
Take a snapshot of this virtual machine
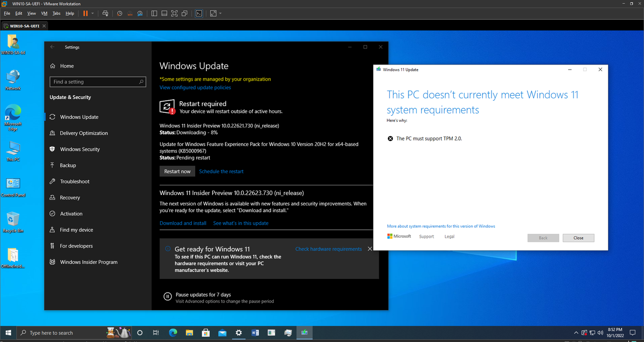(x=120, y=14)
